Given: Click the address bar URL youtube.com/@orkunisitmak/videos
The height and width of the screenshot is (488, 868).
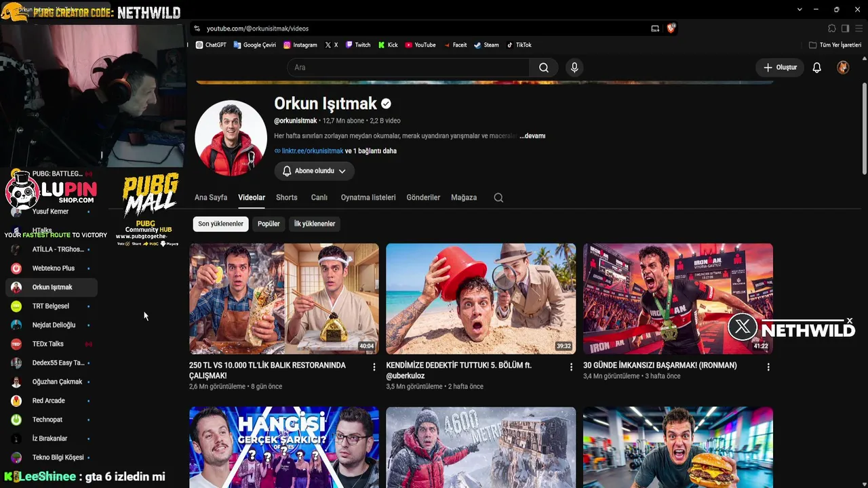Looking at the screenshot, I should tap(258, 28).
